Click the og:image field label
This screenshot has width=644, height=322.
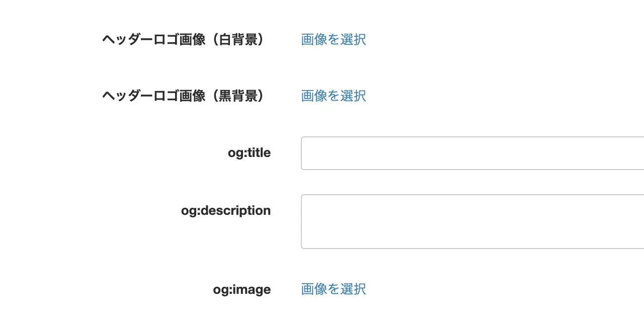[242, 289]
